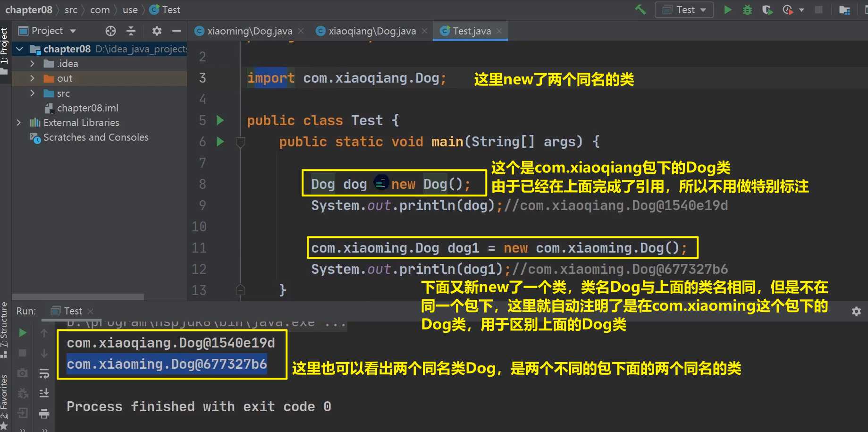Close the Test.java tab
The height and width of the screenshot is (432, 868).
click(499, 31)
